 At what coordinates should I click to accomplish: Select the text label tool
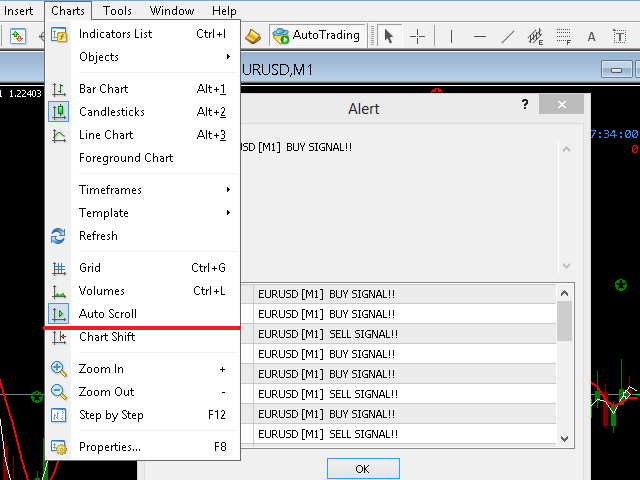[620, 36]
